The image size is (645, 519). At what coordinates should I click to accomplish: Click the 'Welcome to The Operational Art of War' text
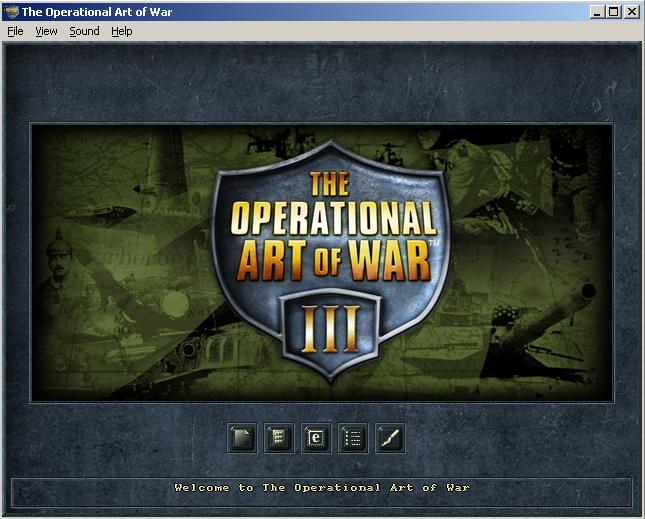point(322,488)
